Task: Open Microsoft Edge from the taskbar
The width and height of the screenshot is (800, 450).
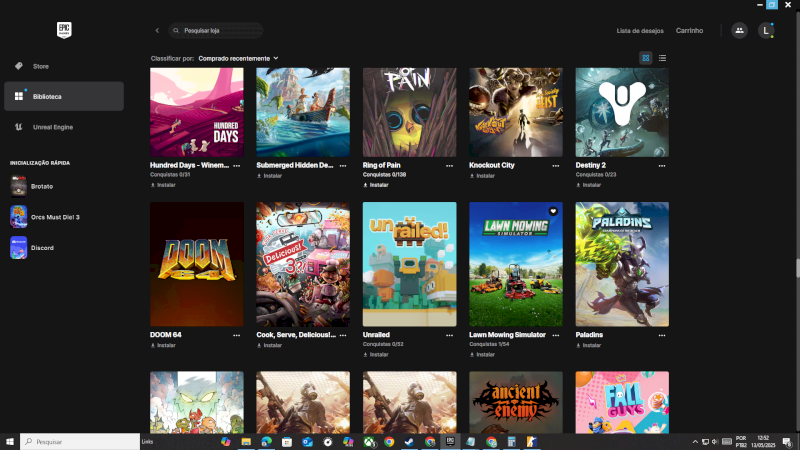Action: pos(266,442)
